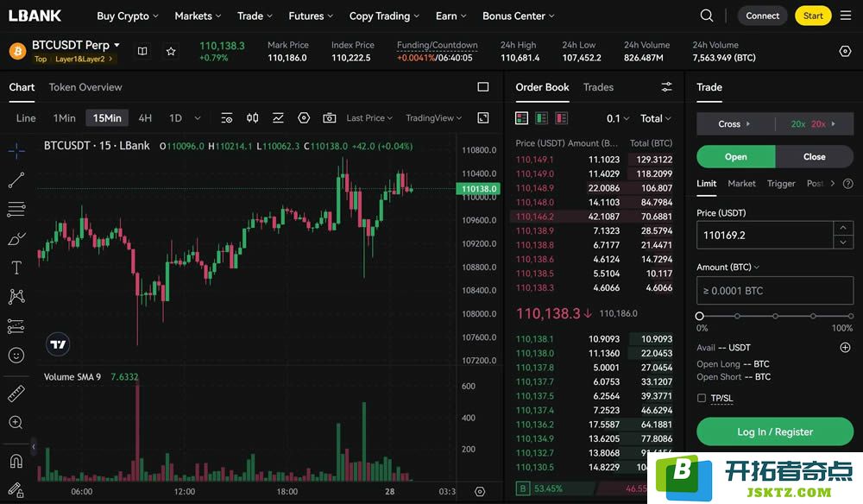The image size is (863, 504).
Task: Open chart bottom axis settings gear
Action: (x=480, y=491)
